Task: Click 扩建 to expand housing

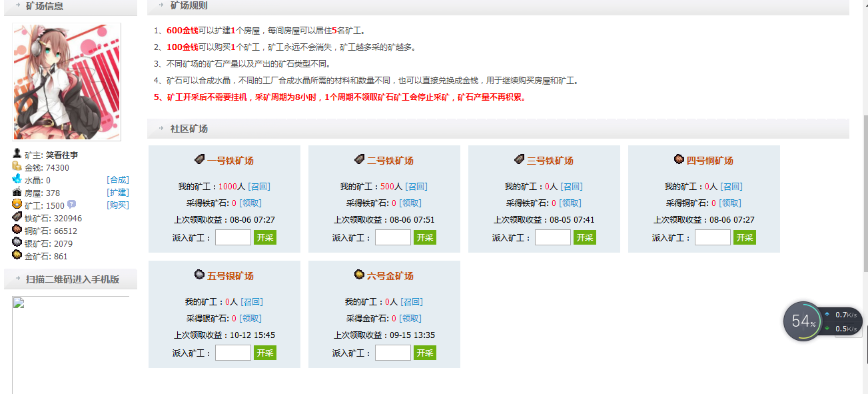Action: pyautogui.click(x=118, y=193)
